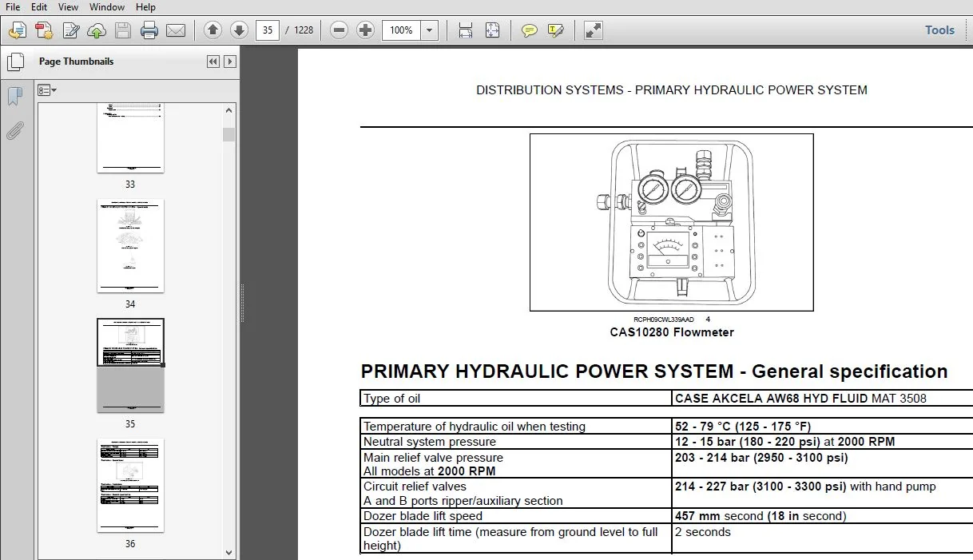Click the Open file toolbar icon
The image size is (973, 560).
coord(18,30)
